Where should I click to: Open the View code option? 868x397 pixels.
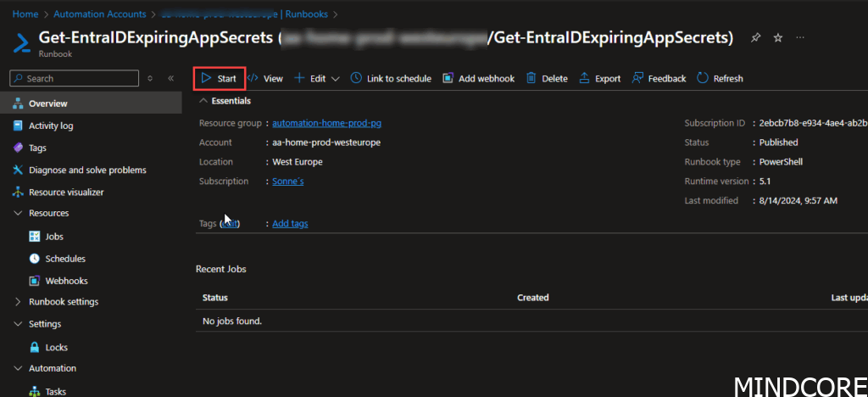[264, 78]
